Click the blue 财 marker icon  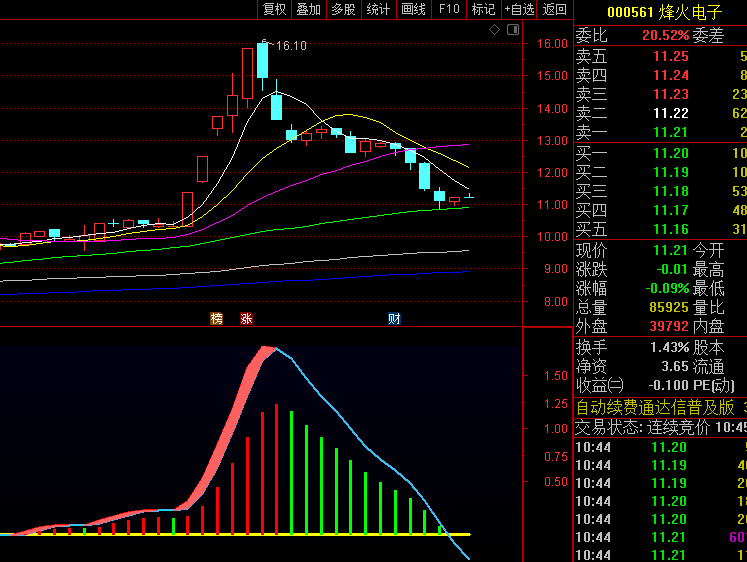394,319
